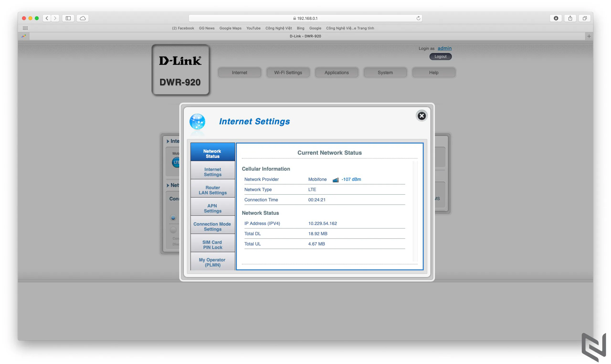Open the (2) Facebook bookmark
The image size is (611, 364).
click(183, 28)
